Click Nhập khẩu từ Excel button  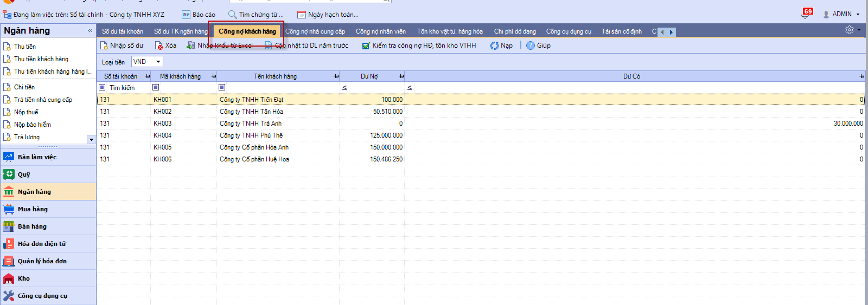point(220,46)
